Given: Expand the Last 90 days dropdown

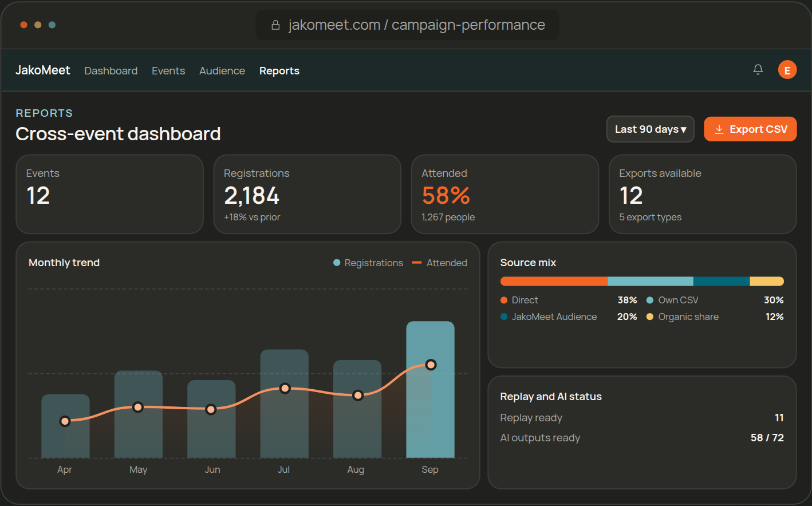Looking at the screenshot, I should (651, 129).
